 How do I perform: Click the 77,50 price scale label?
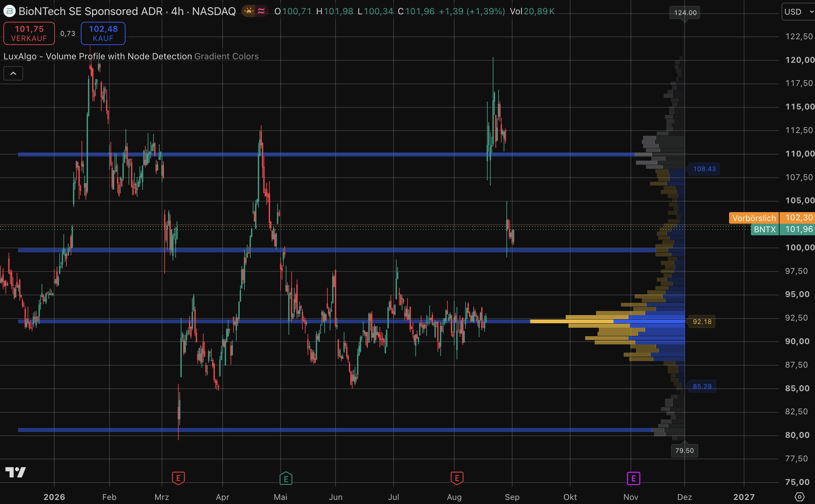(796, 459)
